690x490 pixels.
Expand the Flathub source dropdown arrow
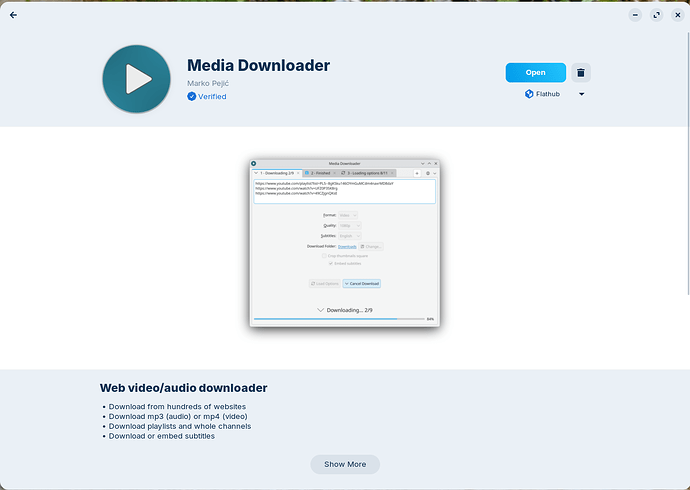[x=581, y=94]
